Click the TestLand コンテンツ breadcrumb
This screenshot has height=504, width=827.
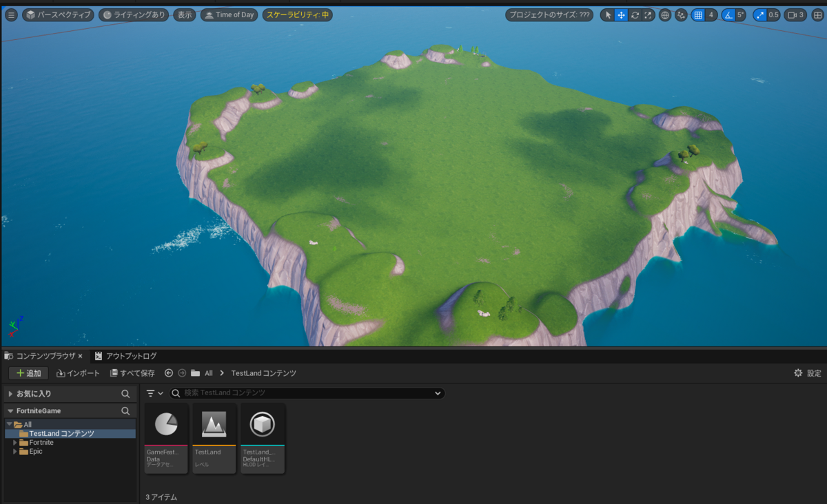tap(264, 373)
